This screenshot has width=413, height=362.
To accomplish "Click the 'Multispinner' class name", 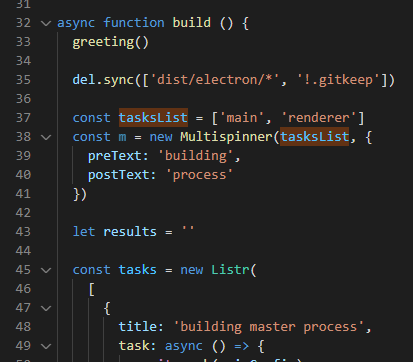I will coord(226,137).
